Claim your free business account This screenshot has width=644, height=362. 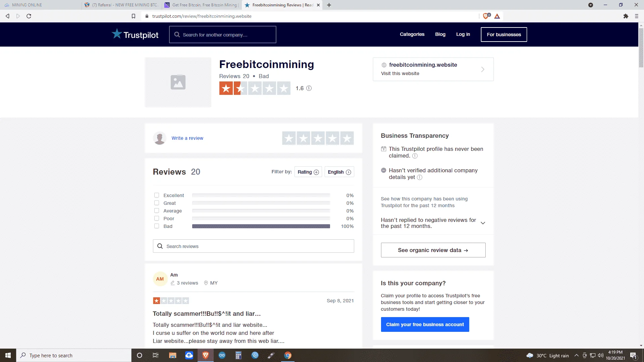click(x=425, y=324)
